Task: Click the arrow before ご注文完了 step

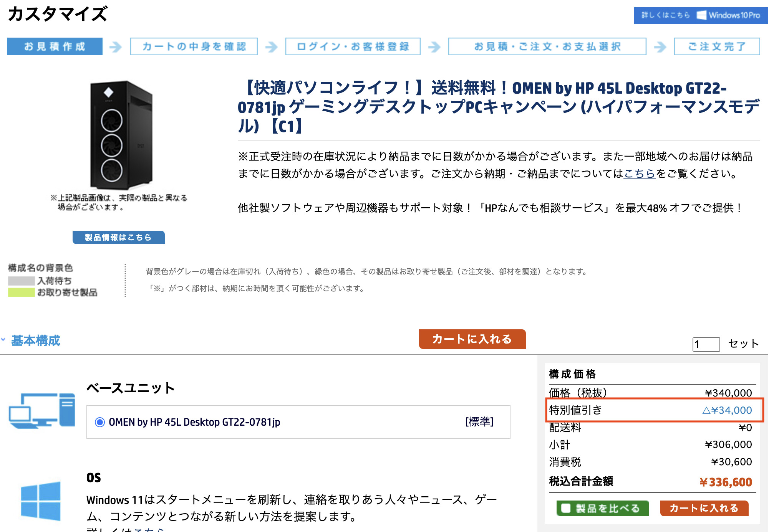Action: click(660, 47)
